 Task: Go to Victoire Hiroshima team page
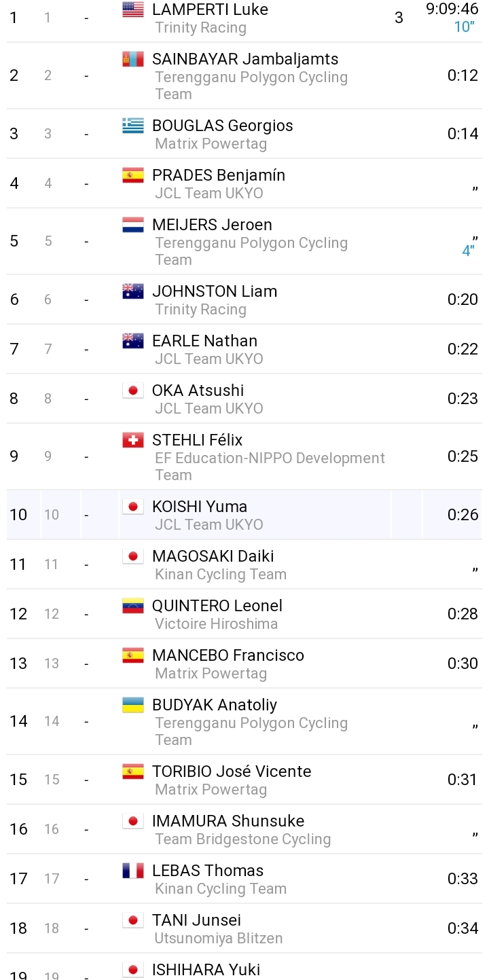(x=216, y=623)
